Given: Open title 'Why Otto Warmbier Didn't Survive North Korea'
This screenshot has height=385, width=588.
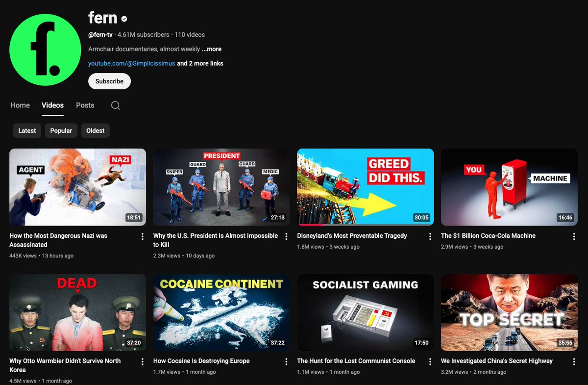Looking at the screenshot, I should [65, 365].
